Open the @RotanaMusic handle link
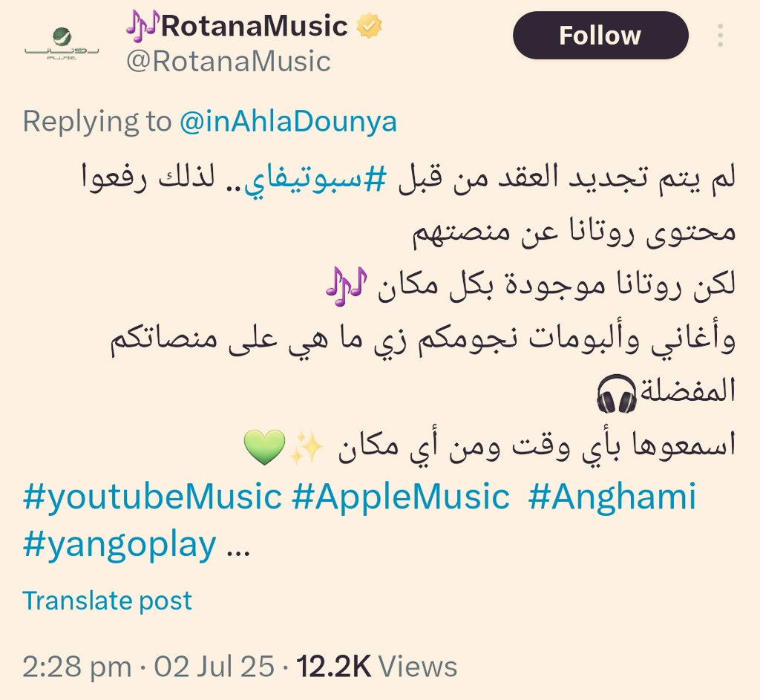Screen dimensions: 760x700 (229, 62)
